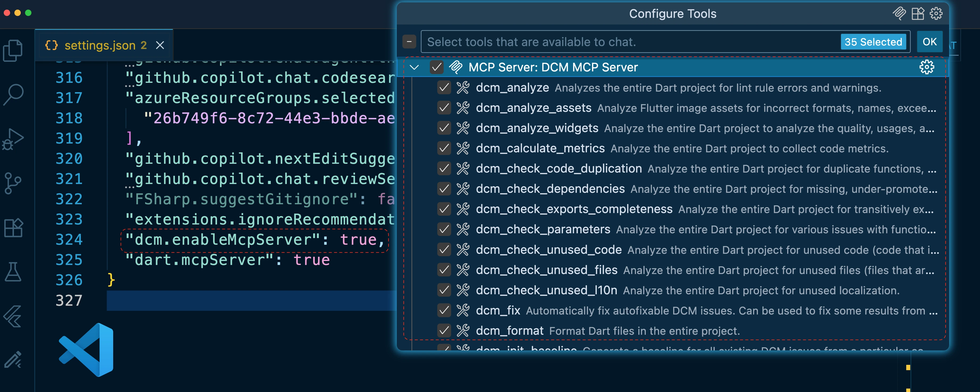Click the dcm_check_unused_l10n description text
980x392 pixels.
click(761, 290)
